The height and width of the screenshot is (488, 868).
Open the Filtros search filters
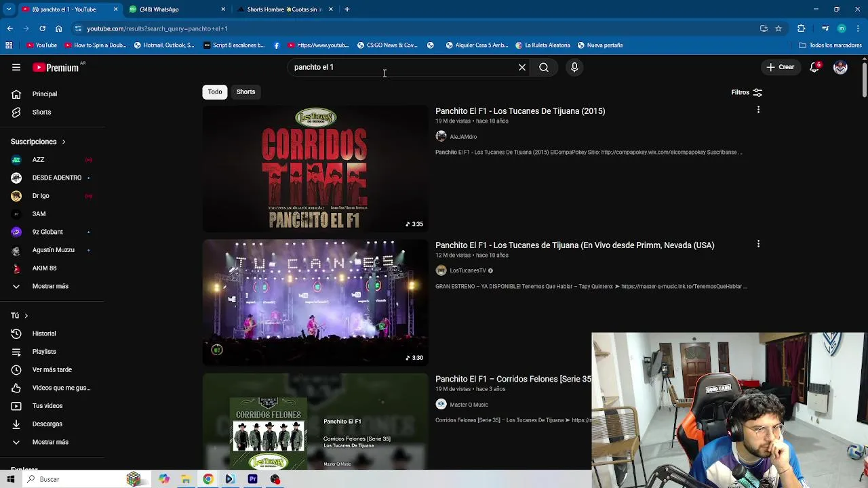point(747,92)
